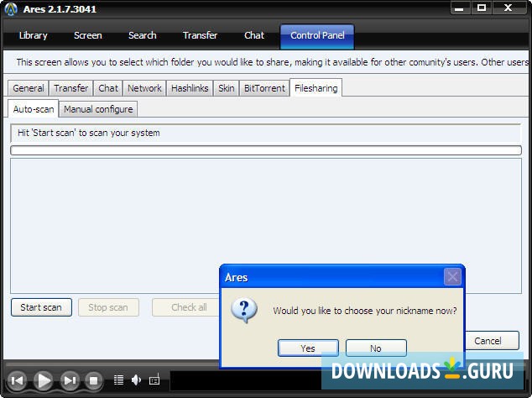532x398 pixels.
Task: Open the Hashlinks settings tab
Action: tap(190, 88)
